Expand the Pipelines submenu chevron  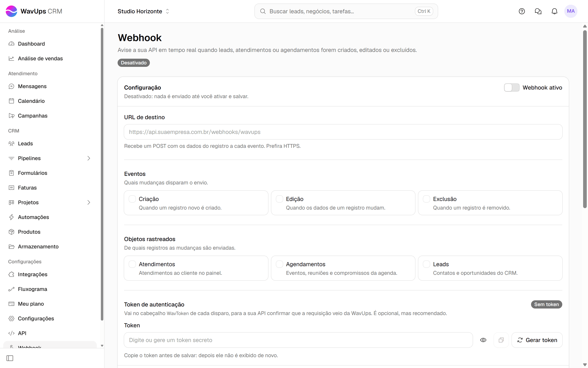[x=89, y=158]
